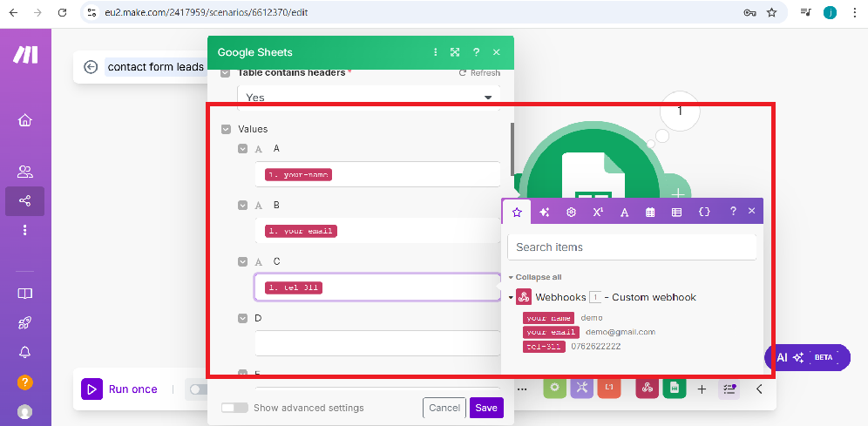Toggle the checkbox for column C
Screen dimensions: 868x426
242,261
